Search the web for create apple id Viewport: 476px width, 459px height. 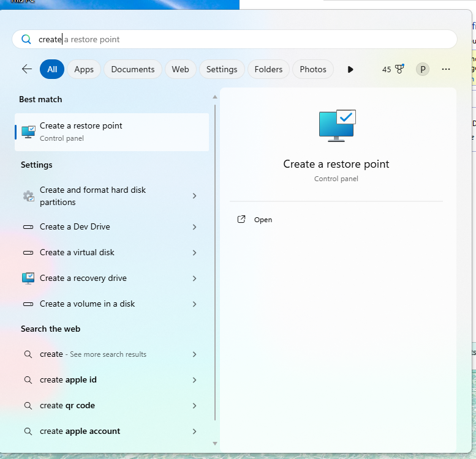[x=111, y=380]
